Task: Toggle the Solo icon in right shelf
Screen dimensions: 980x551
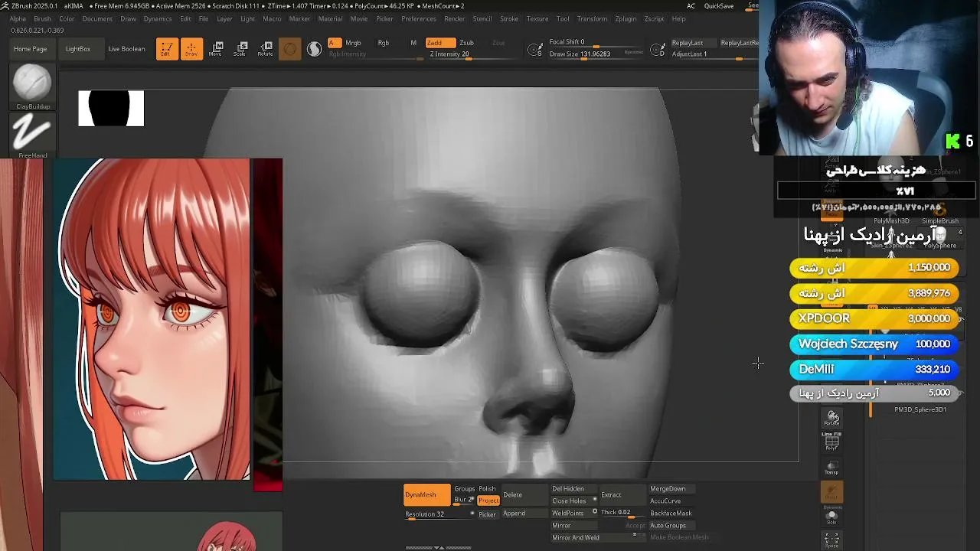Action: [x=832, y=517]
